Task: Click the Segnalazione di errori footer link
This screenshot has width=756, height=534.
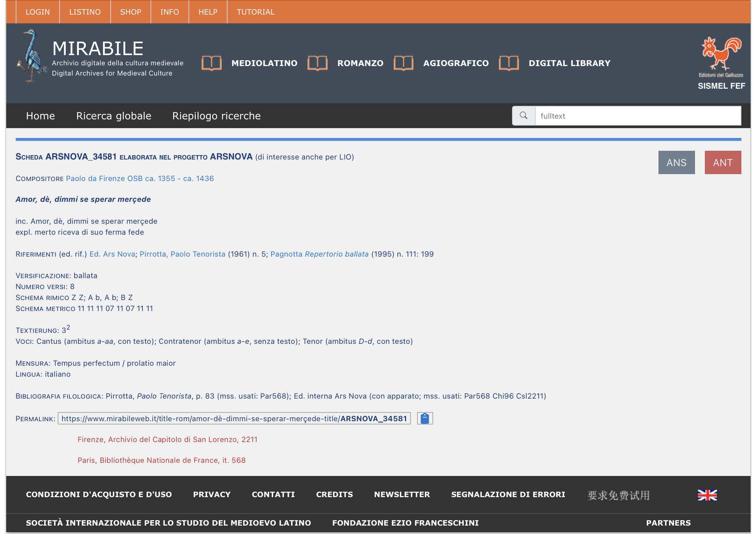Action: click(508, 495)
